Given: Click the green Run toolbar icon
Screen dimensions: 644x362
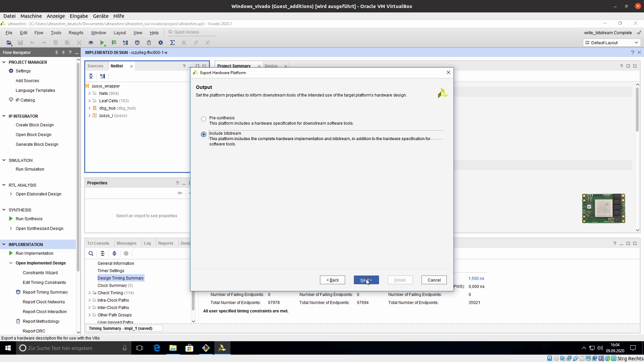Looking at the screenshot, I should point(102,43).
